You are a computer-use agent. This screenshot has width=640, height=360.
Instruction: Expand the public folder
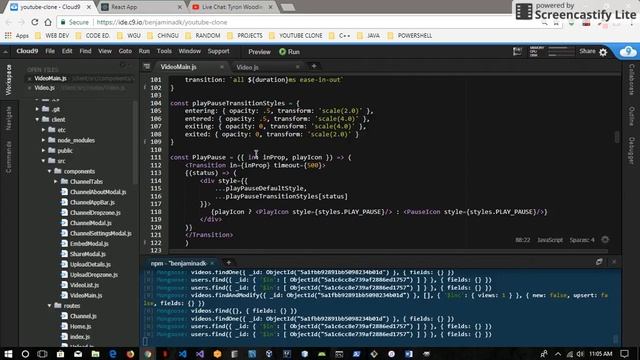43,151
